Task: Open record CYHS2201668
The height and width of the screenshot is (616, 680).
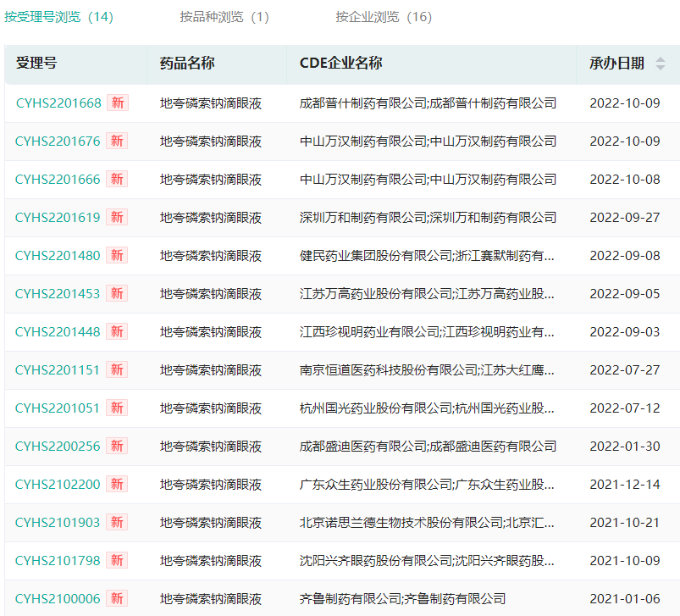Action: (x=58, y=103)
